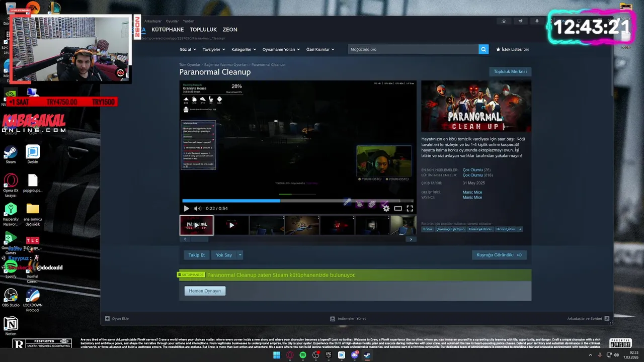
Task: Open the TOPLULUK tab
Action: [x=203, y=30]
